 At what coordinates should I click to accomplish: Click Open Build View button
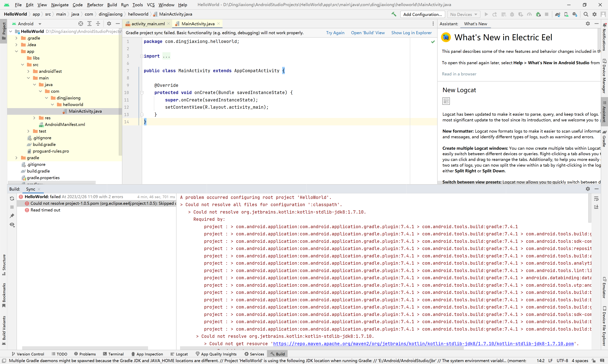(367, 32)
